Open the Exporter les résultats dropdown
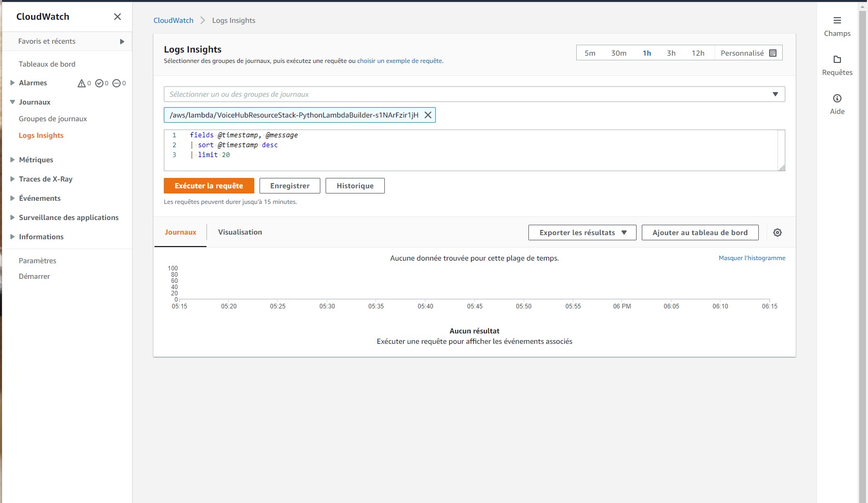Screen dimensions: 868x503 582,233
